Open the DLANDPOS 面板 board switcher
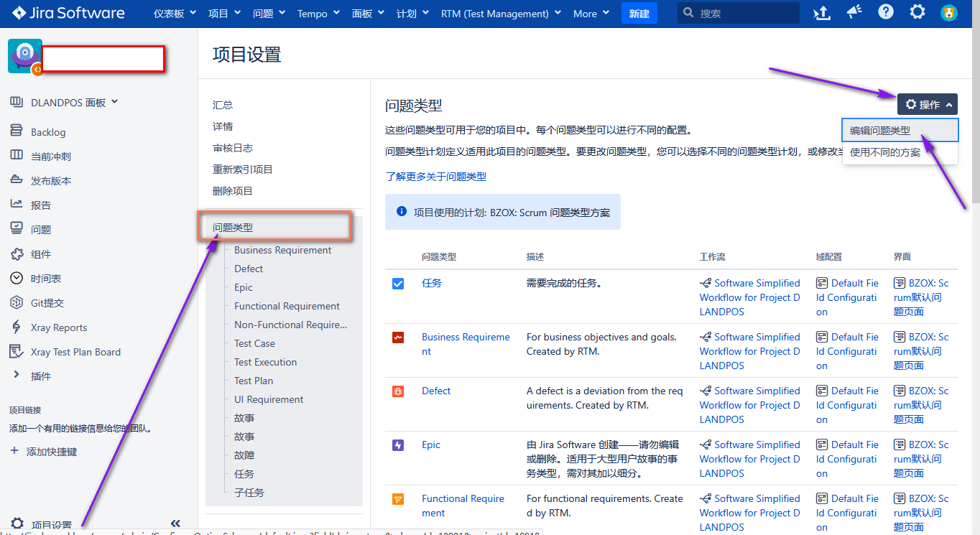Viewport: 980px width, 535px height. coord(74,103)
